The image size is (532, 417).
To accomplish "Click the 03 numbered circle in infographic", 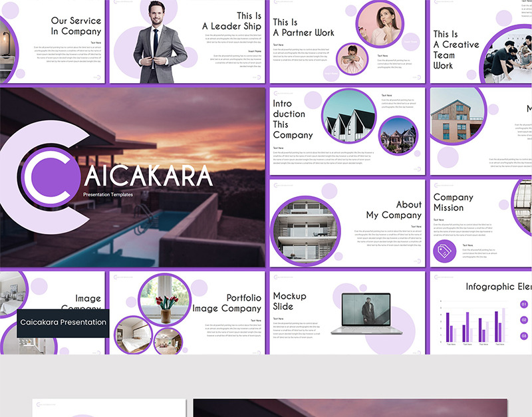I will tap(524, 336).
